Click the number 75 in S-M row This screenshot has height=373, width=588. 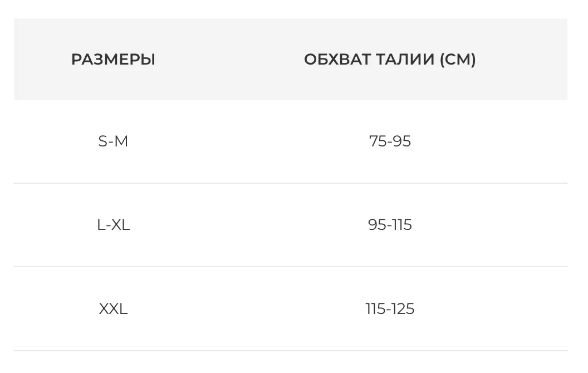pyautogui.click(x=377, y=141)
